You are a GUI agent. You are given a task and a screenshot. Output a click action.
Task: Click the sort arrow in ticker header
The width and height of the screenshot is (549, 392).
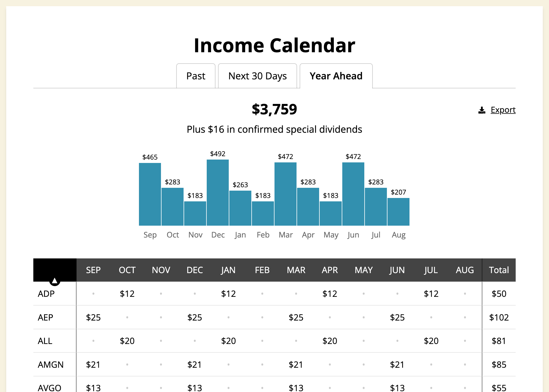click(55, 281)
